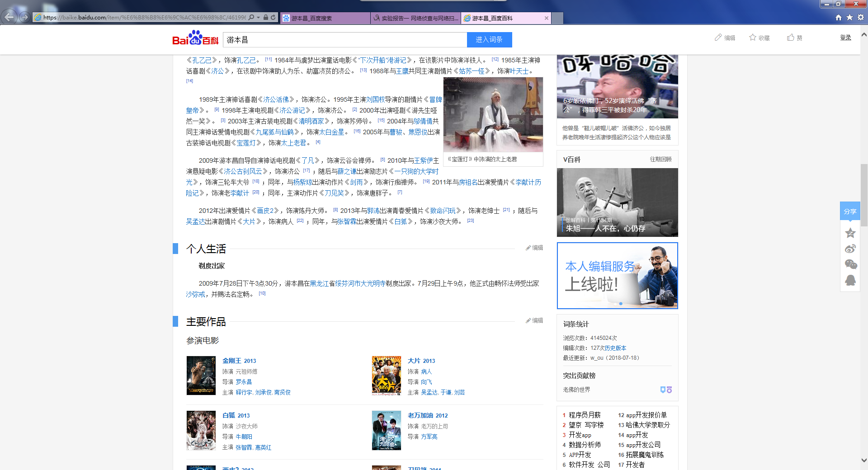Click the browser address bar URL
The height and width of the screenshot is (470, 868).
pos(145,18)
